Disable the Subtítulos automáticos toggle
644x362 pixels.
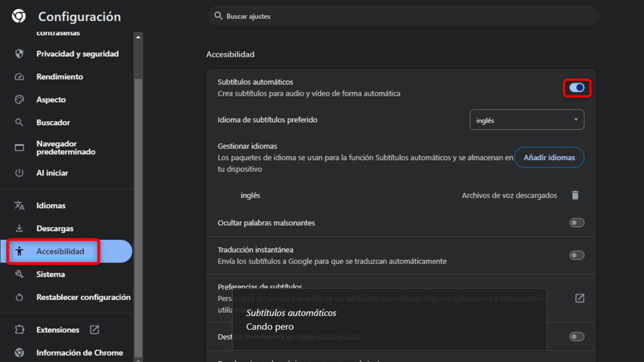576,87
